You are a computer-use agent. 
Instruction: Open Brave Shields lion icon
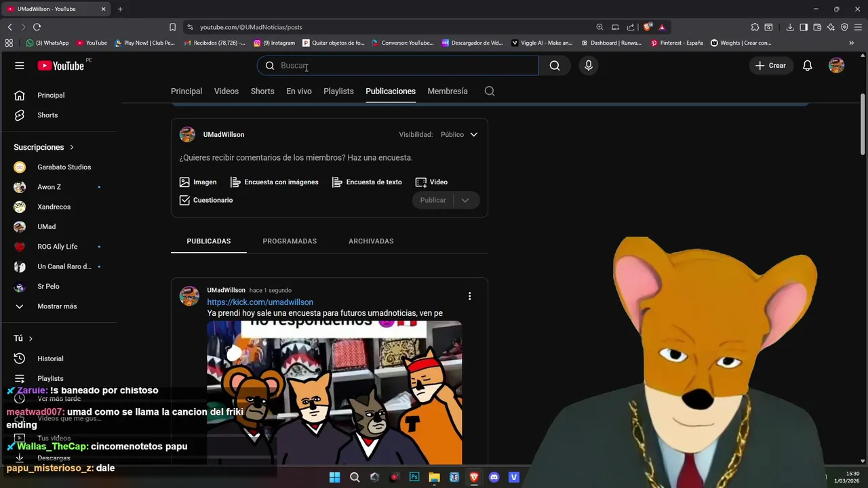point(648,27)
